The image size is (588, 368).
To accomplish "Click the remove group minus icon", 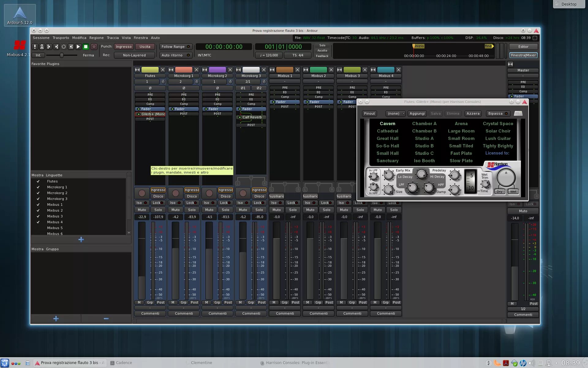I will (x=106, y=319).
